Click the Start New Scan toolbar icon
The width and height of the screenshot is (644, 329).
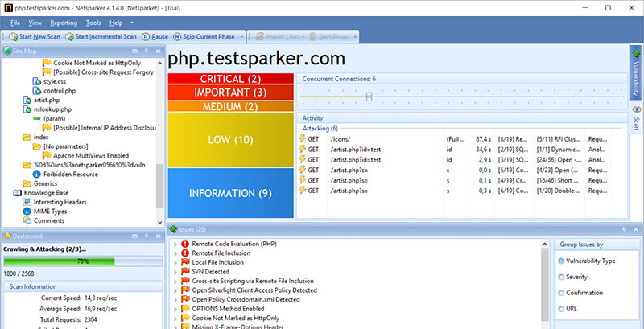point(13,37)
